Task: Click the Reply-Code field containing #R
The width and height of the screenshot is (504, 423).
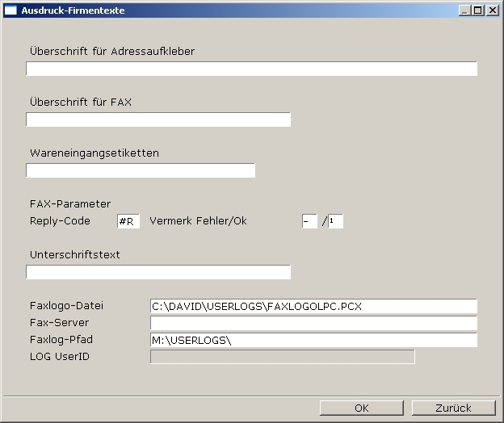Action: (128, 221)
